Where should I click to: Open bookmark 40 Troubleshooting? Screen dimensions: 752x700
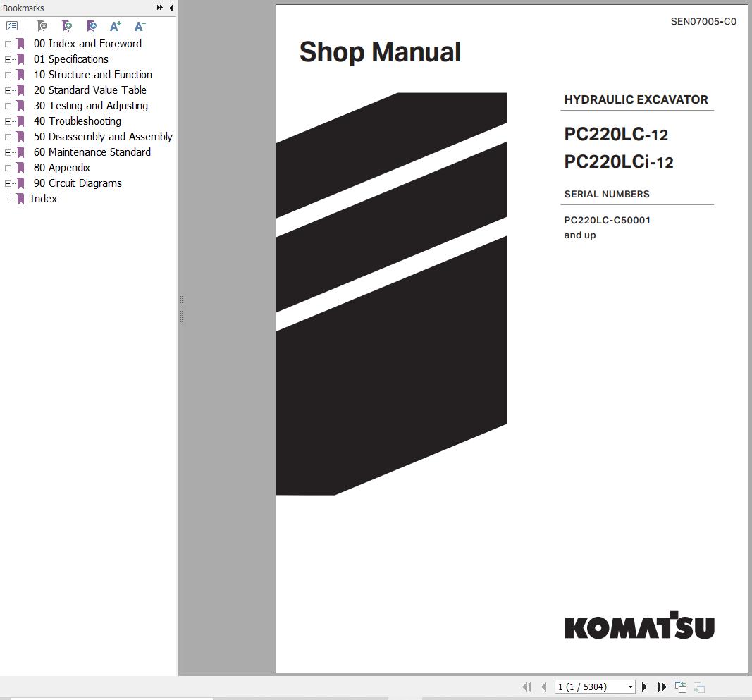[x=78, y=121]
